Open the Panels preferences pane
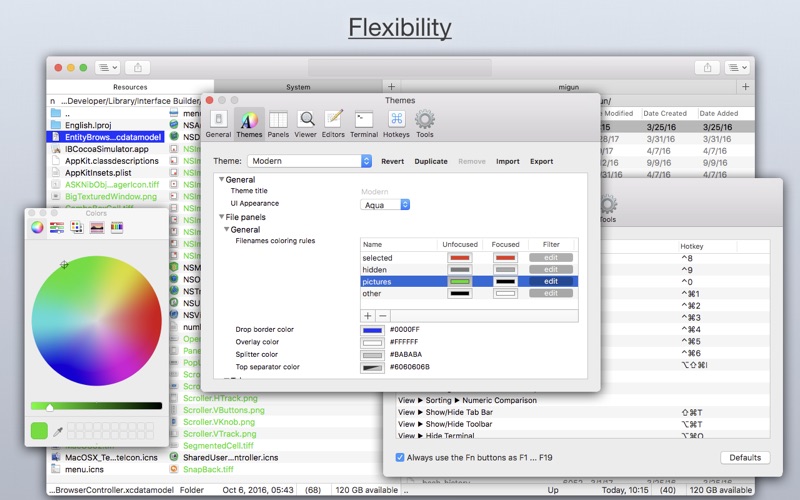Screen dimensions: 800x500 [278, 124]
